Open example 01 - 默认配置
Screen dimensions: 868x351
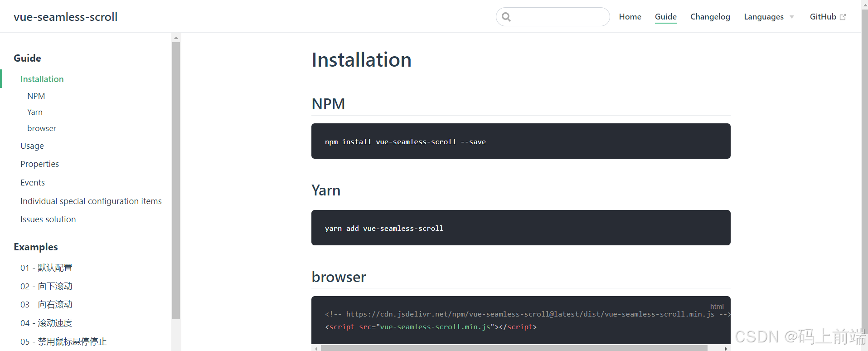46,268
